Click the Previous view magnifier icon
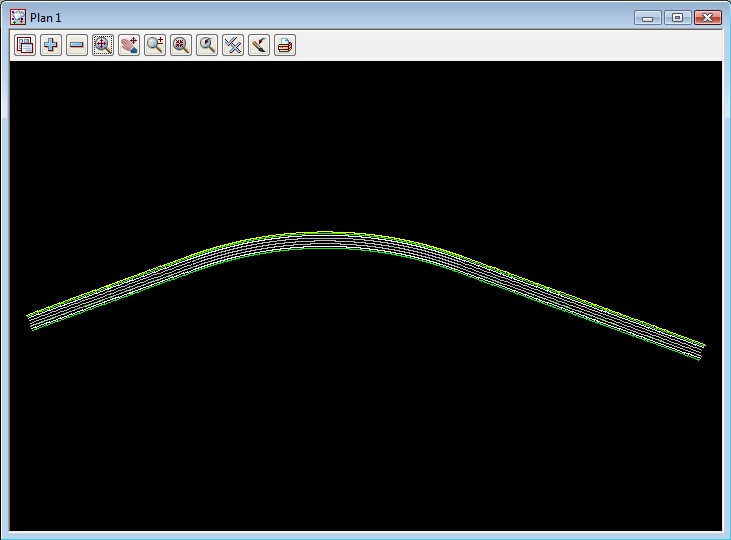Viewport: 731px width, 540px height. 207,45
